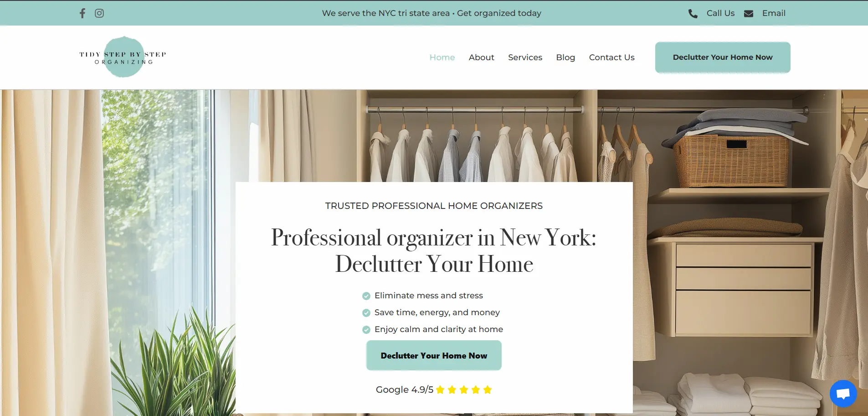Click the Tidy Step by Step logo
The width and height of the screenshot is (868, 416).
tap(123, 57)
